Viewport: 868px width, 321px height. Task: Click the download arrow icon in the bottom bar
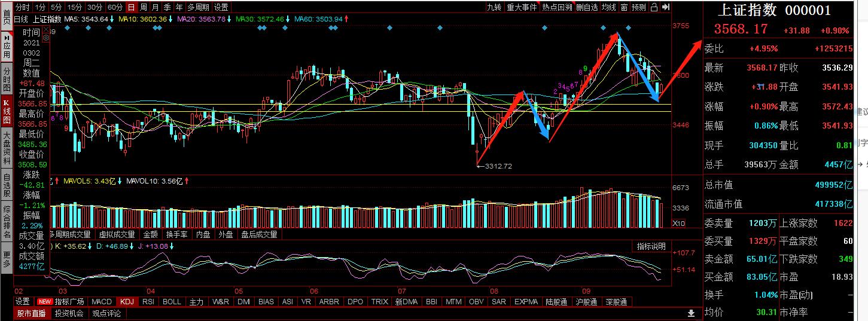[x=692, y=313]
